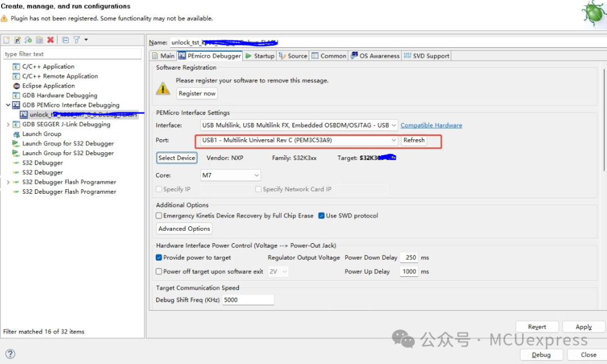The height and width of the screenshot is (364, 607).
Task: Open the 2V regulator voltage dropdown
Action: (278, 271)
